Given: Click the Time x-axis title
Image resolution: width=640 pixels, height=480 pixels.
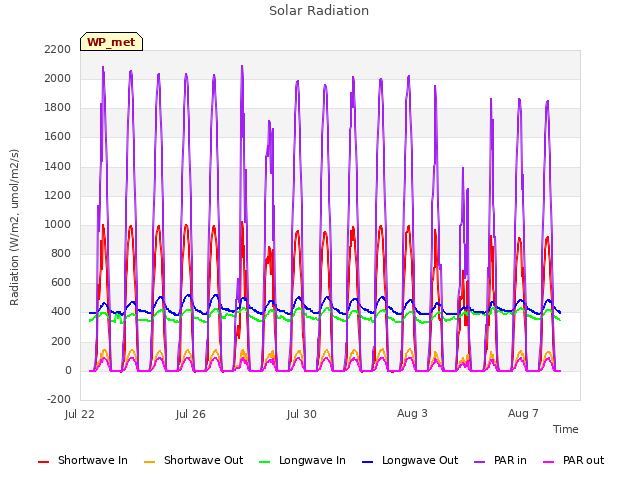Looking at the screenshot, I should 566,429.
